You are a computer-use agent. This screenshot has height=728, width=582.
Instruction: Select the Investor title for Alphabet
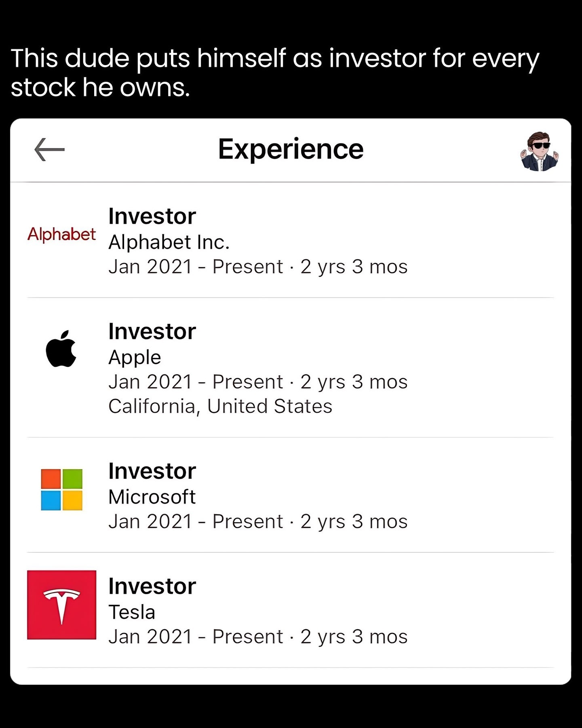[152, 216]
